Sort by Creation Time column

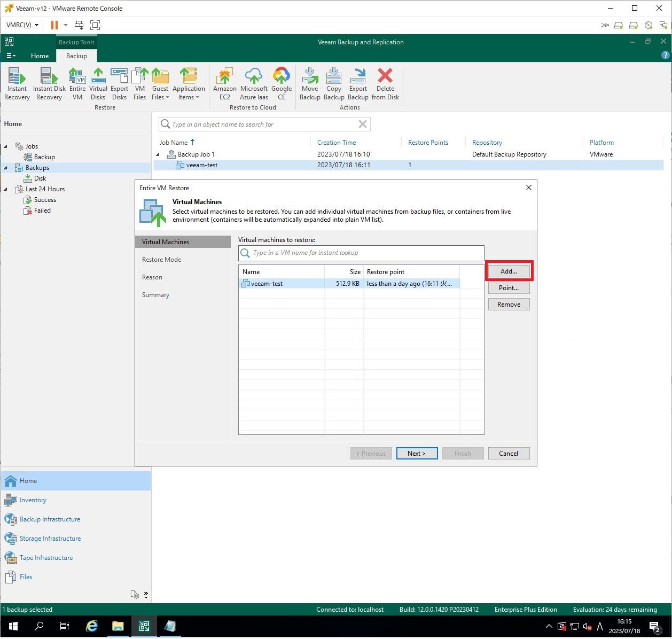point(337,143)
